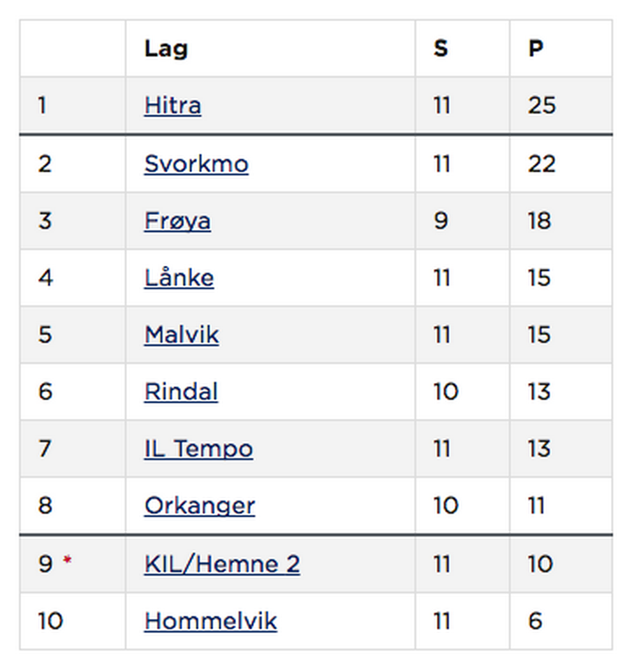Click the Lag column header
The image size is (625, 672).
coord(166,48)
